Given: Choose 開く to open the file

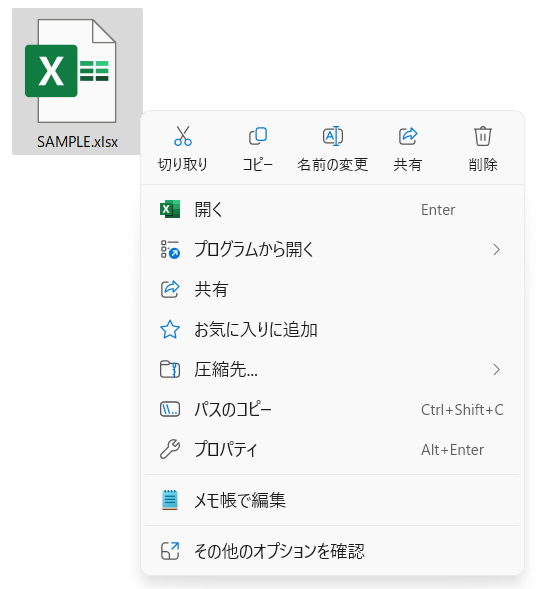Looking at the screenshot, I should [332, 210].
